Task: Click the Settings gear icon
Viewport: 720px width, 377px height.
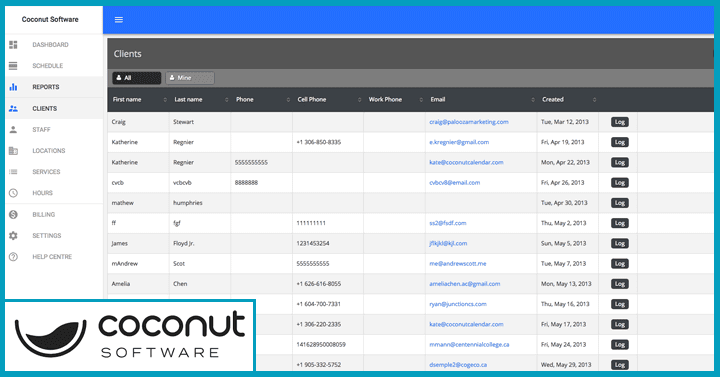Action: [x=13, y=236]
